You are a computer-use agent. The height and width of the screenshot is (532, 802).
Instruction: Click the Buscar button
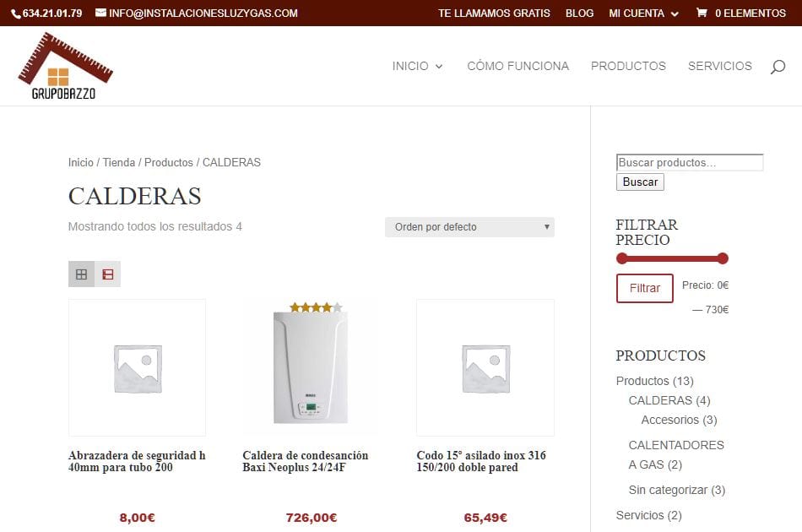[640, 182]
